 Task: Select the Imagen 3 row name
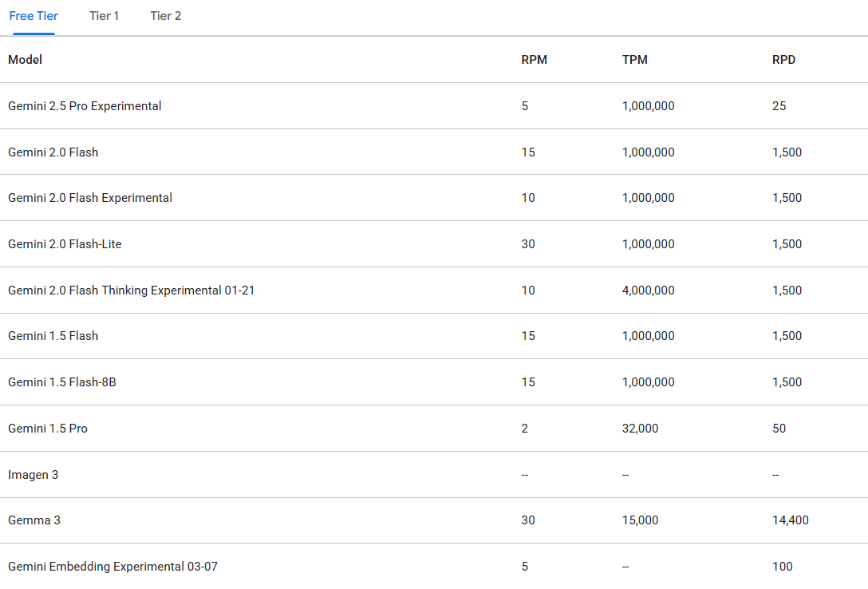coord(34,475)
